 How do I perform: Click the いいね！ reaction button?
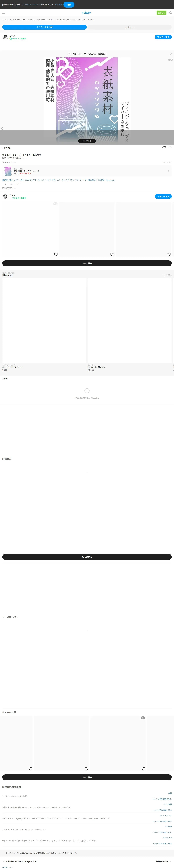pos(7,148)
